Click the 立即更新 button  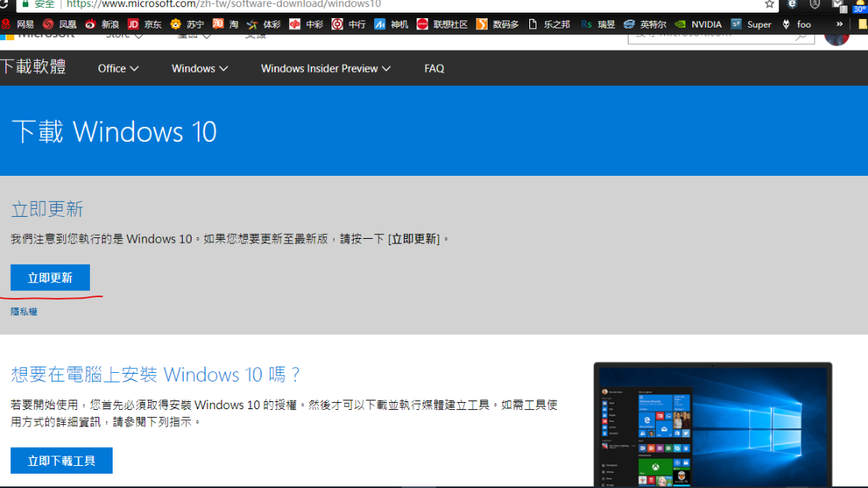pyautogui.click(x=50, y=278)
